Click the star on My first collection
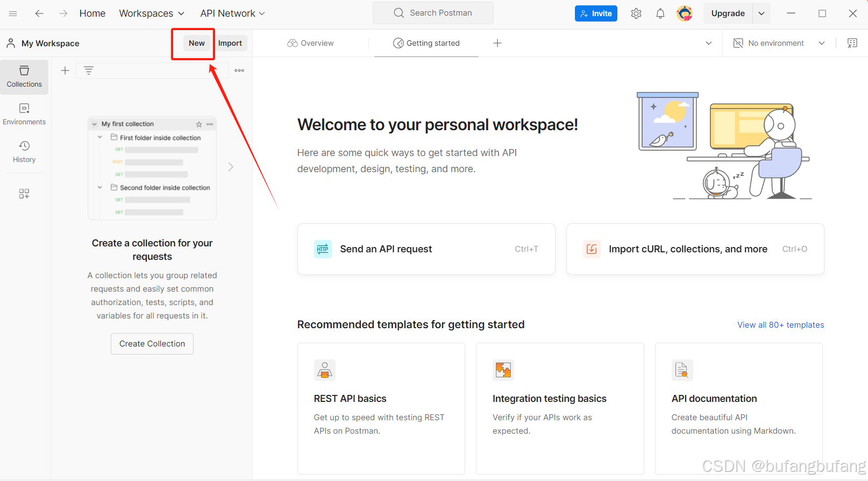This screenshot has height=481, width=868. 199,124
